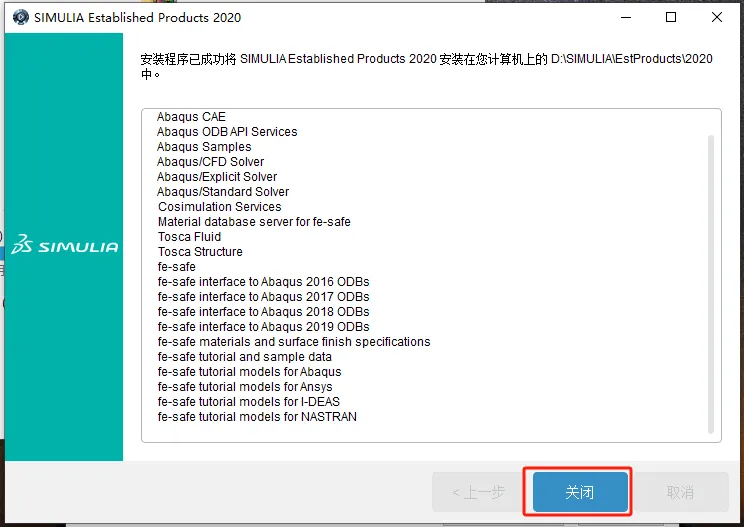The image size is (744, 527).
Task: Select 'fe-safe tutorial models for I-DEAS'
Action: coord(249,402)
